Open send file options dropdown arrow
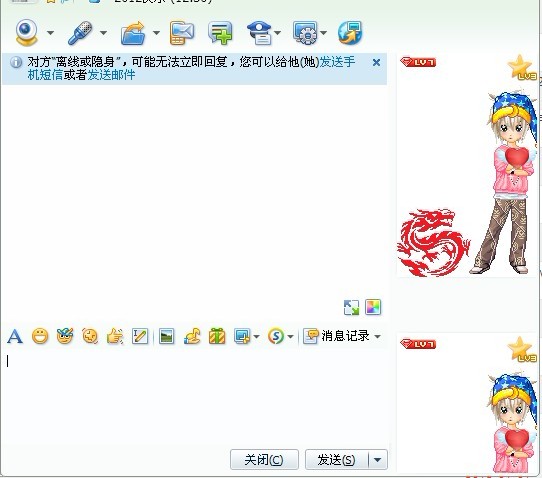The image size is (542, 478). (157, 33)
